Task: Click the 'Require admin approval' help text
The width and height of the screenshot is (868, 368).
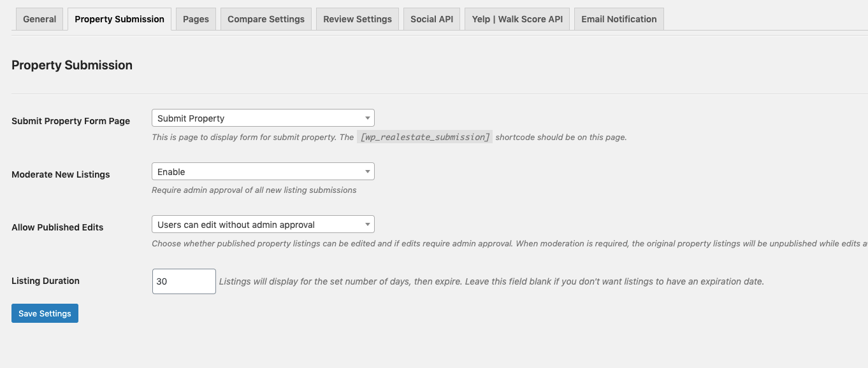Action: pyautogui.click(x=254, y=190)
